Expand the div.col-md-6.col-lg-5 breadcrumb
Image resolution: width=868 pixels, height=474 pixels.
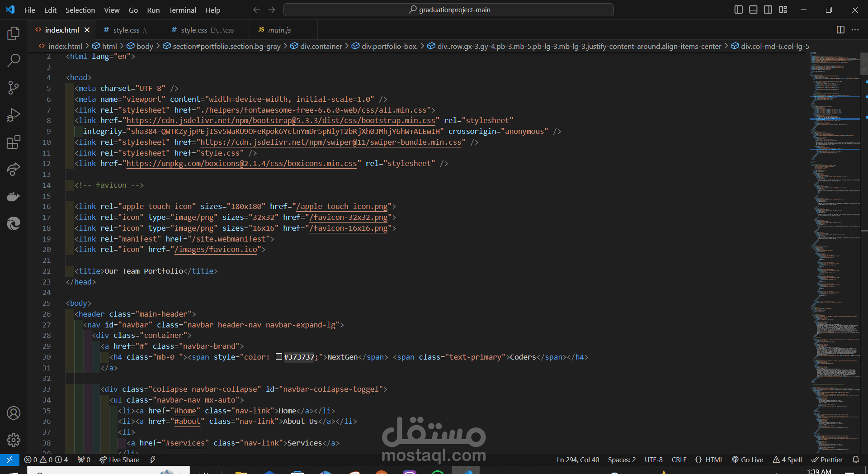coord(770,46)
